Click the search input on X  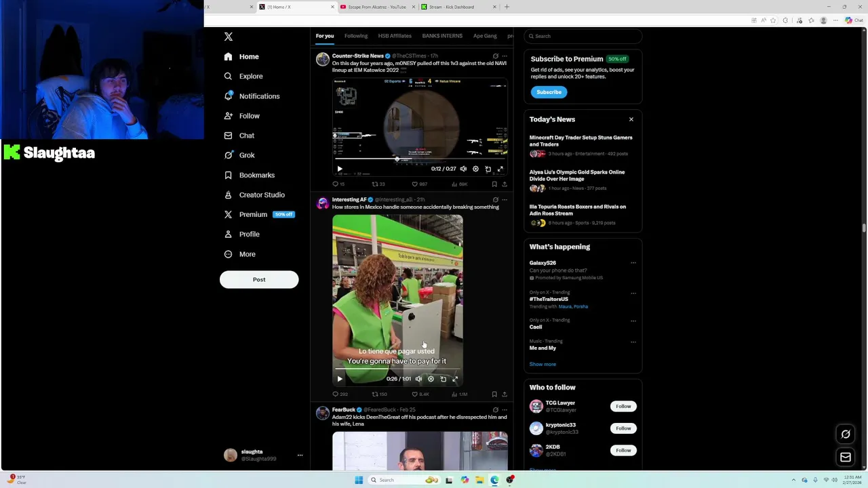tap(583, 36)
